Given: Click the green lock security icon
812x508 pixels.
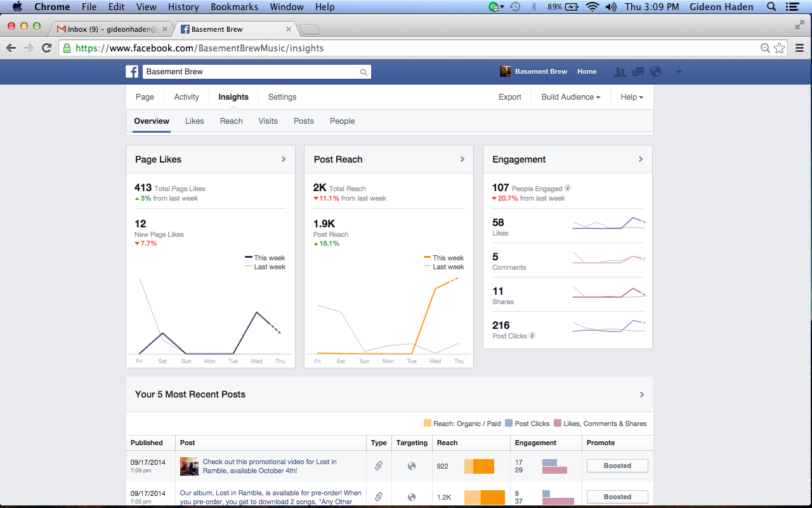Looking at the screenshot, I should tap(66, 48).
